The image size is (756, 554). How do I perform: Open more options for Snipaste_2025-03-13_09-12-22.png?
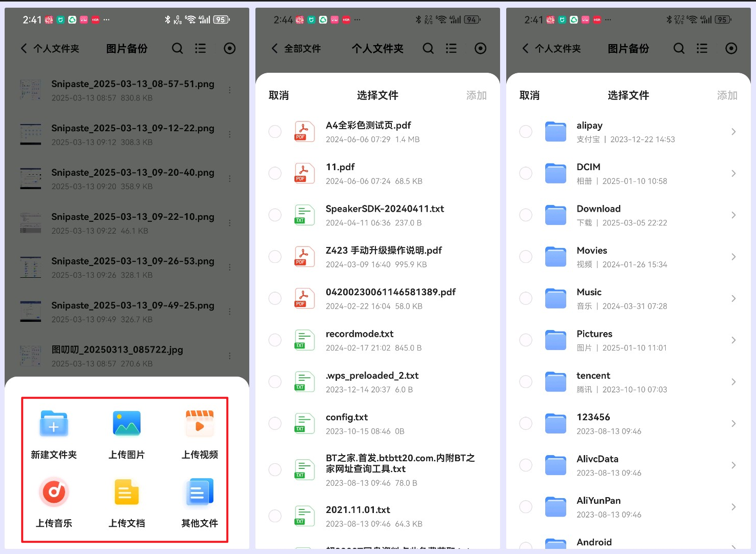coord(230,134)
